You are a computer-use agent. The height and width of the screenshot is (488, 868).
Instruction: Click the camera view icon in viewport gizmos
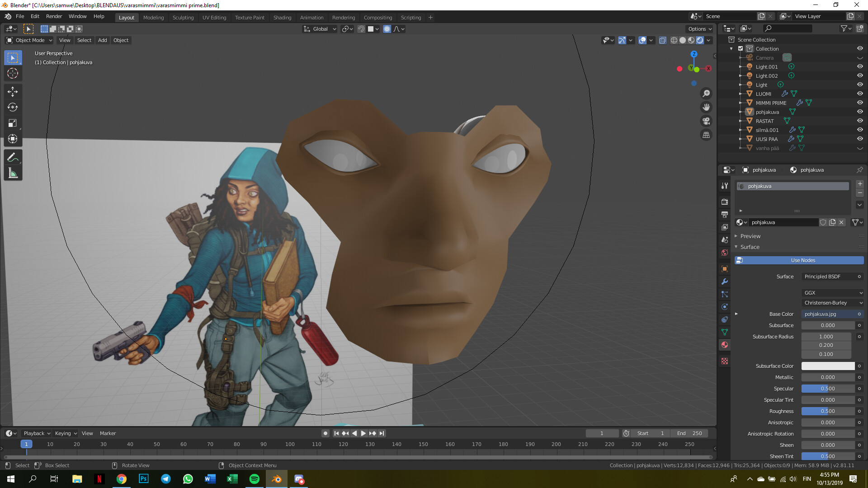tap(706, 121)
